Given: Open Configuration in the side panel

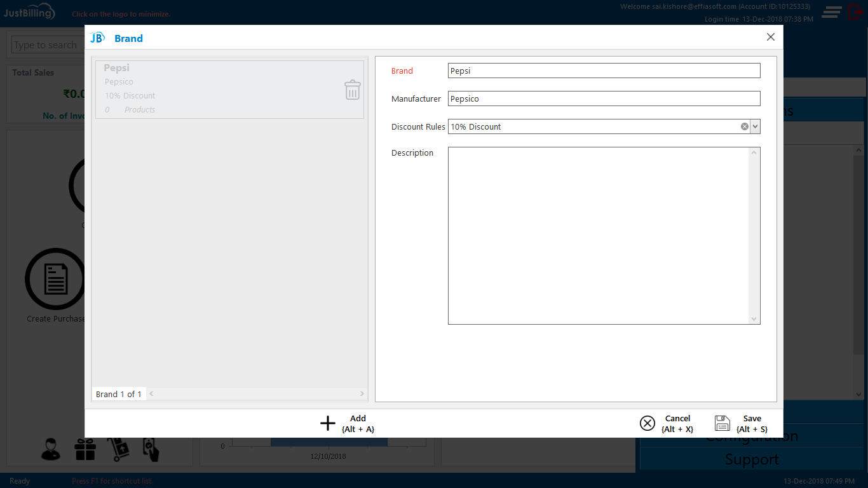Looking at the screenshot, I should pos(752,436).
